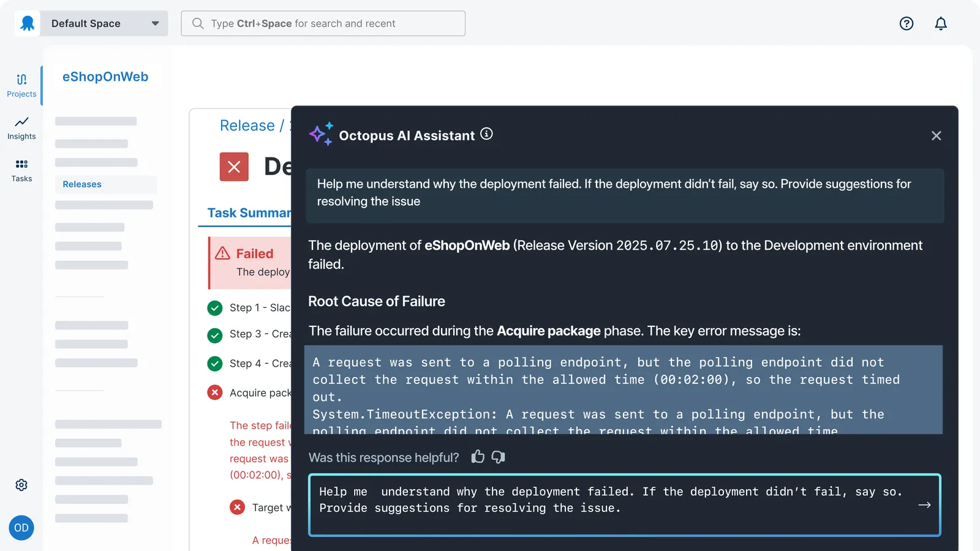
Task: Click the error message code block
Action: tap(624, 390)
